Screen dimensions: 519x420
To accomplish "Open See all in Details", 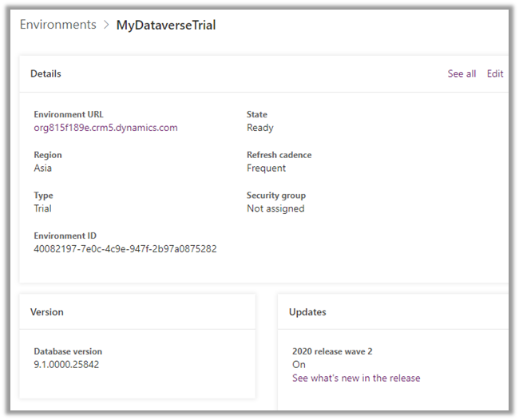I will pyautogui.click(x=462, y=73).
